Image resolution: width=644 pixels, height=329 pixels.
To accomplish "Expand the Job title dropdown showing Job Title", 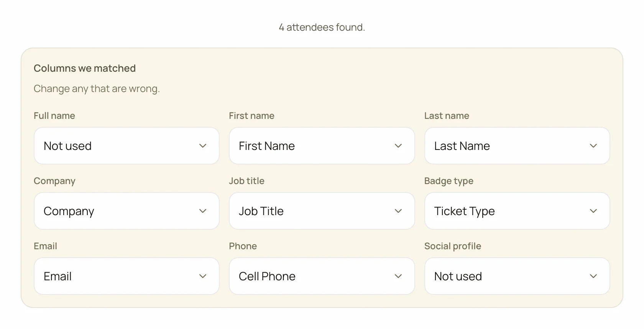I will 322,211.
